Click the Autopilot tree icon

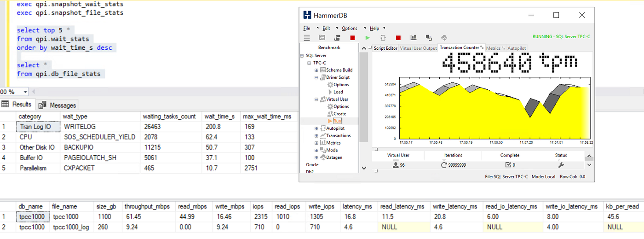(x=323, y=128)
